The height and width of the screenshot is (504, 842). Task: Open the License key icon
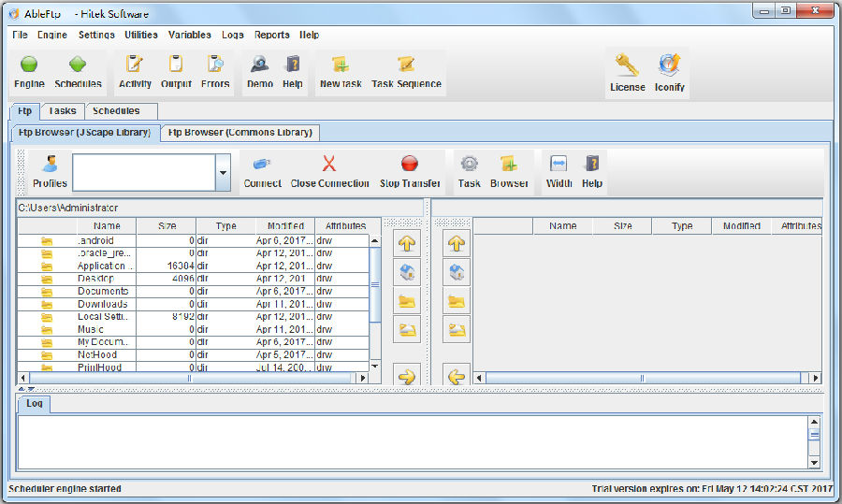pos(627,65)
